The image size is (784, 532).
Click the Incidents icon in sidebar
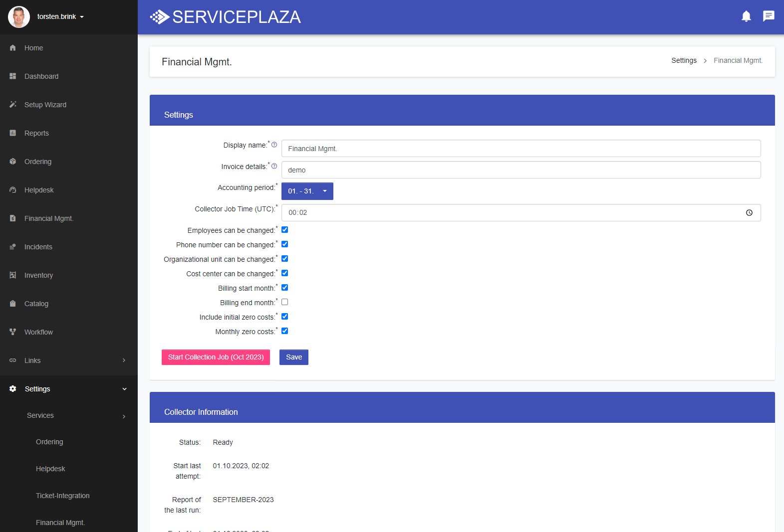pyautogui.click(x=13, y=247)
